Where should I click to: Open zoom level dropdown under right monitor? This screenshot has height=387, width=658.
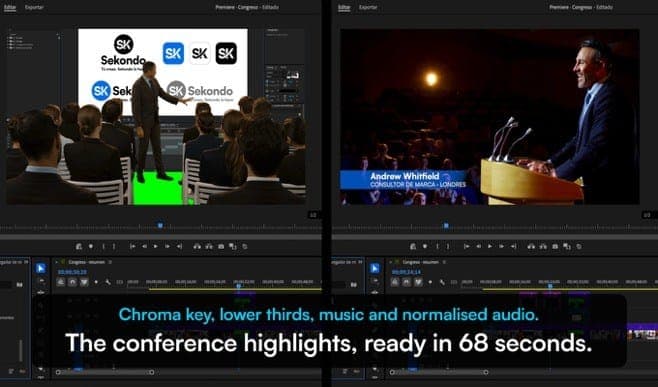click(x=647, y=215)
